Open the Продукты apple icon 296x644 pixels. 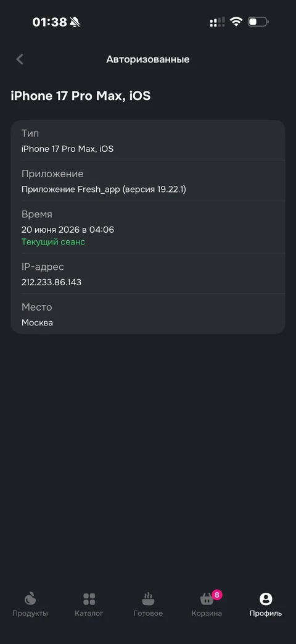30,599
